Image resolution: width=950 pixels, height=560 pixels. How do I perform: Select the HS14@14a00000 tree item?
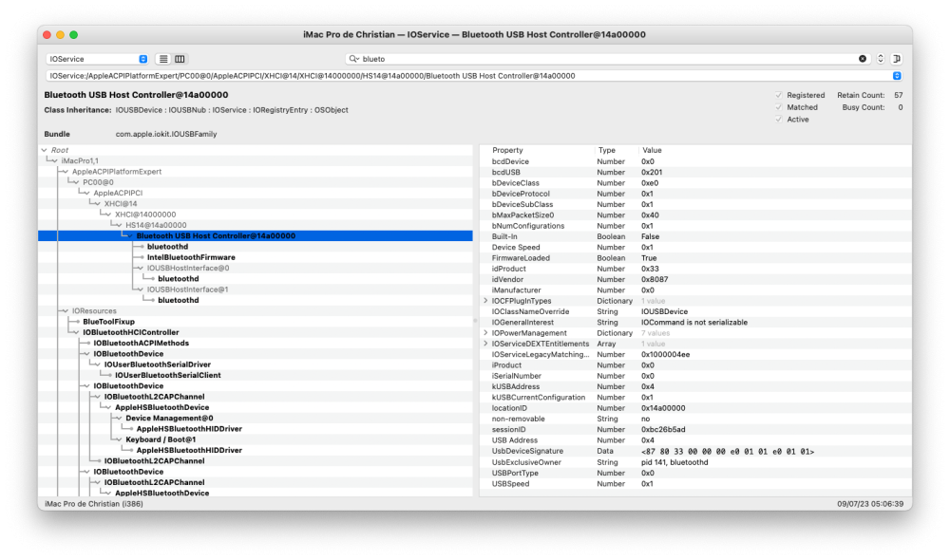point(156,225)
